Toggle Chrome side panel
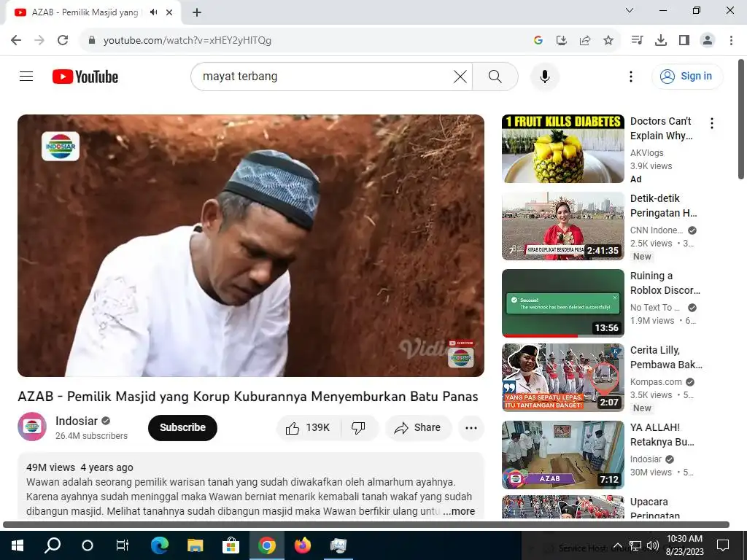This screenshot has width=747, height=560. (684, 40)
